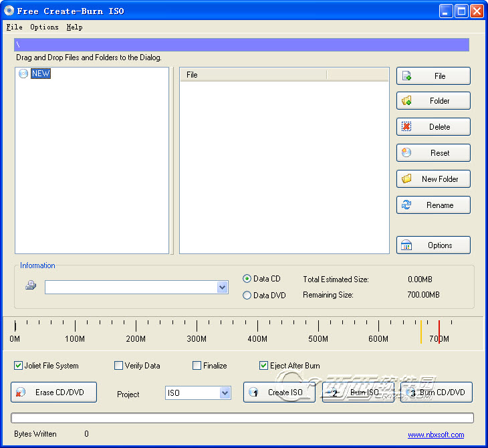Click the Create ISO button

(x=279, y=393)
